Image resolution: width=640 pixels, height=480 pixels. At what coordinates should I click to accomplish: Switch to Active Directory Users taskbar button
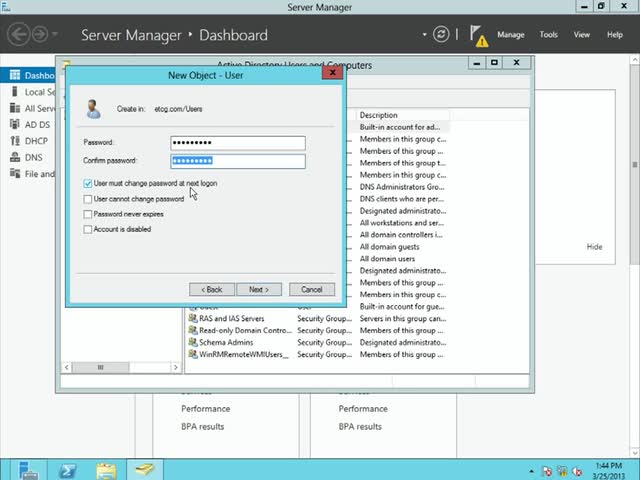tap(145, 470)
